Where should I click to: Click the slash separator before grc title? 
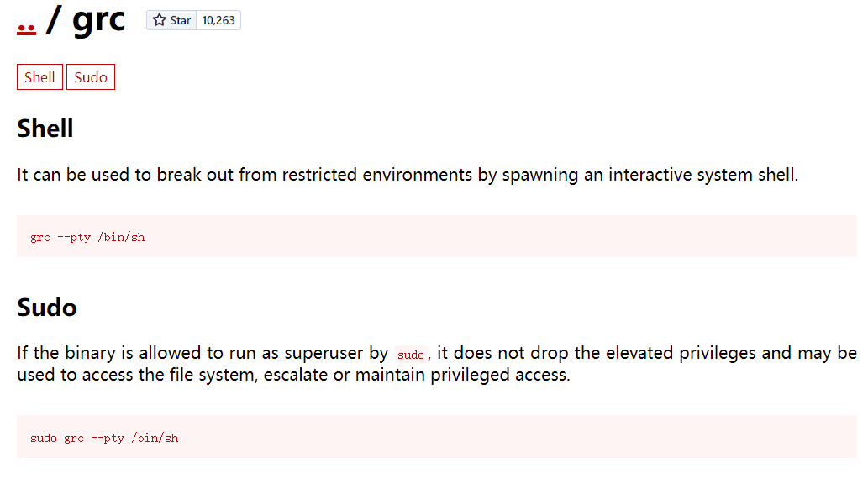[53, 20]
